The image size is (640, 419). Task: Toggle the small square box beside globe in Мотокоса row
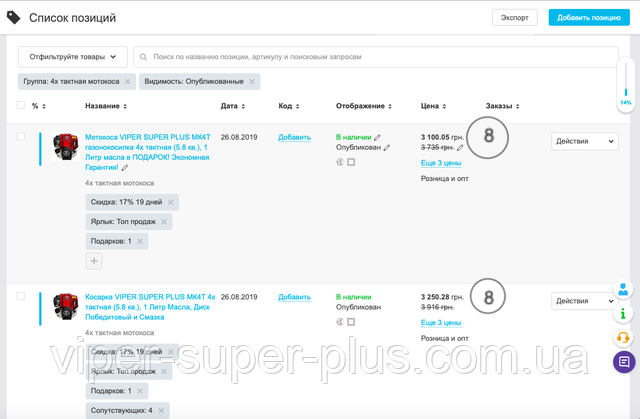(351, 162)
